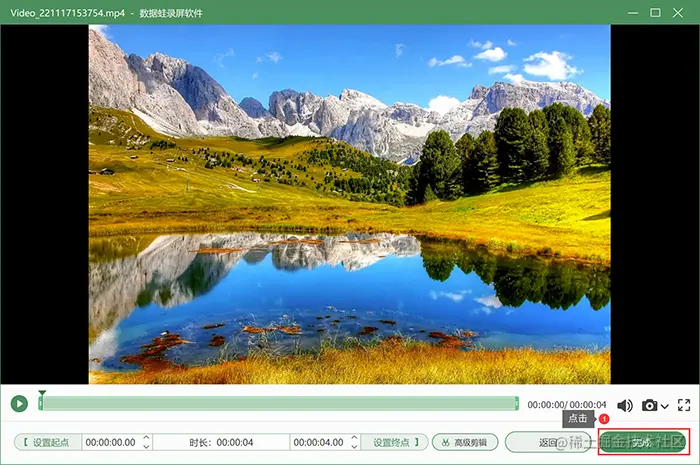
Task: Enter fullscreen with the expand icon
Action: point(684,405)
